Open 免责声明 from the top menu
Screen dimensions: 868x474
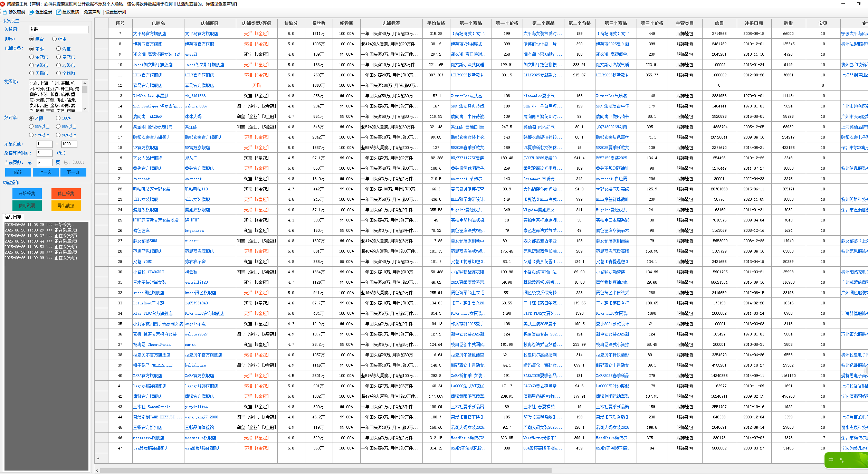click(92, 12)
